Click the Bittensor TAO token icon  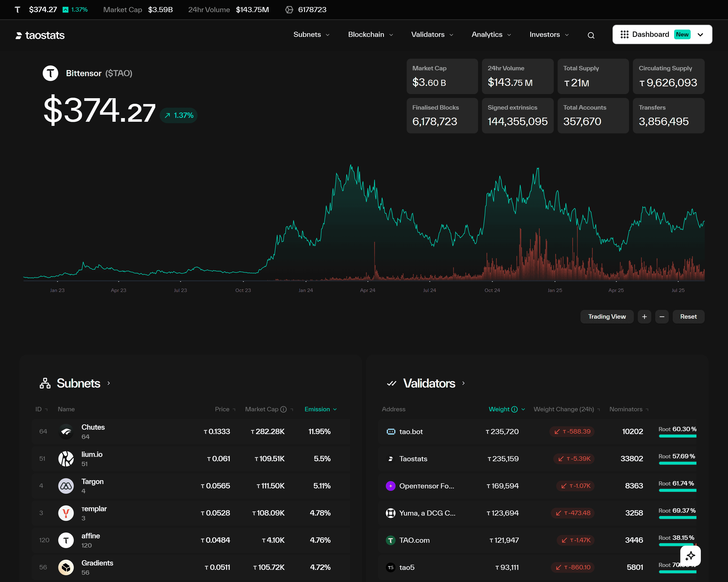[51, 73]
